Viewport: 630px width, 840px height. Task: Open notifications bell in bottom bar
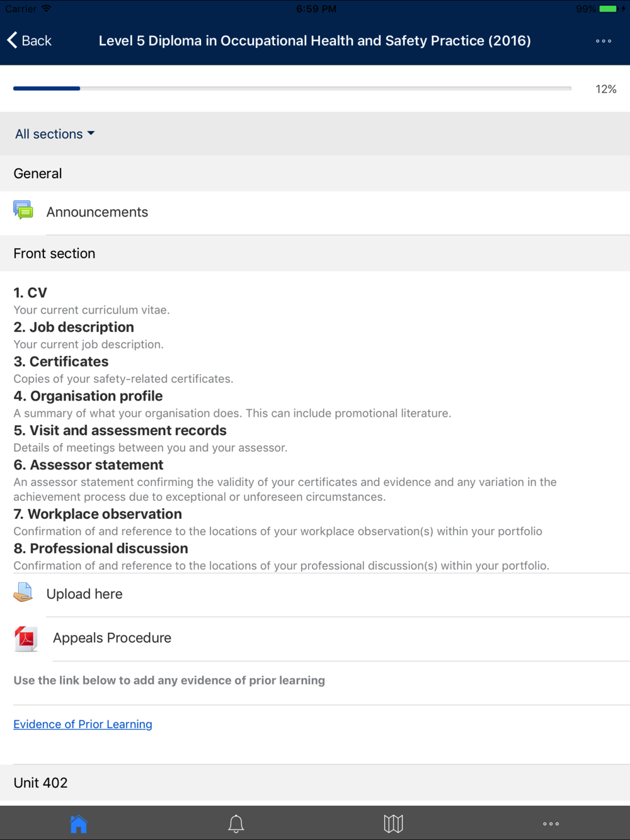click(236, 824)
